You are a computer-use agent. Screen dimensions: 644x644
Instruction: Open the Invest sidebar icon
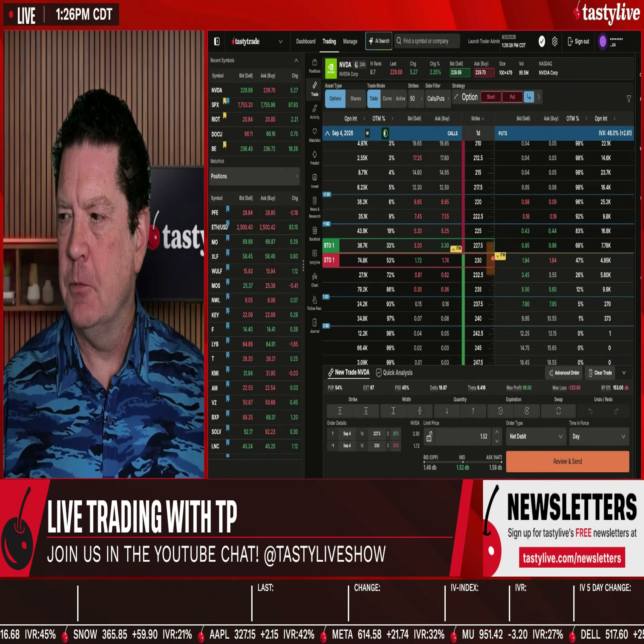point(314,181)
